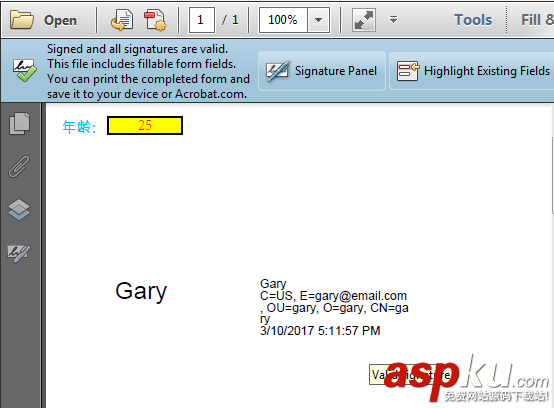Open the Attachments paperclip sidebar icon
The height and width of the screenshot is (408, 554).
pyautogui.click(x=19, y=166)
